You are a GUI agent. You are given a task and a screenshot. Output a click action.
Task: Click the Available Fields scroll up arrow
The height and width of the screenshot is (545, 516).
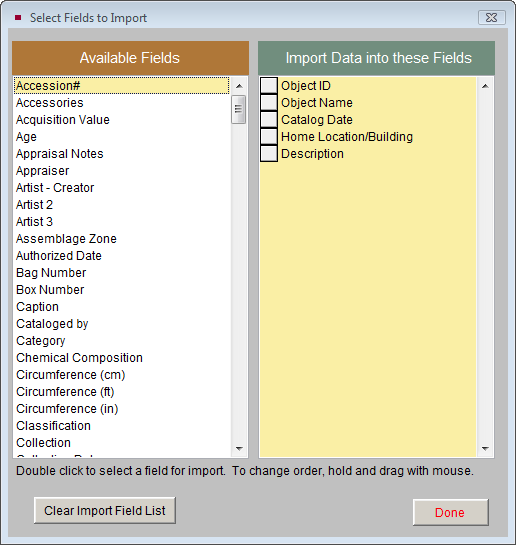click(x=239, y=86)
